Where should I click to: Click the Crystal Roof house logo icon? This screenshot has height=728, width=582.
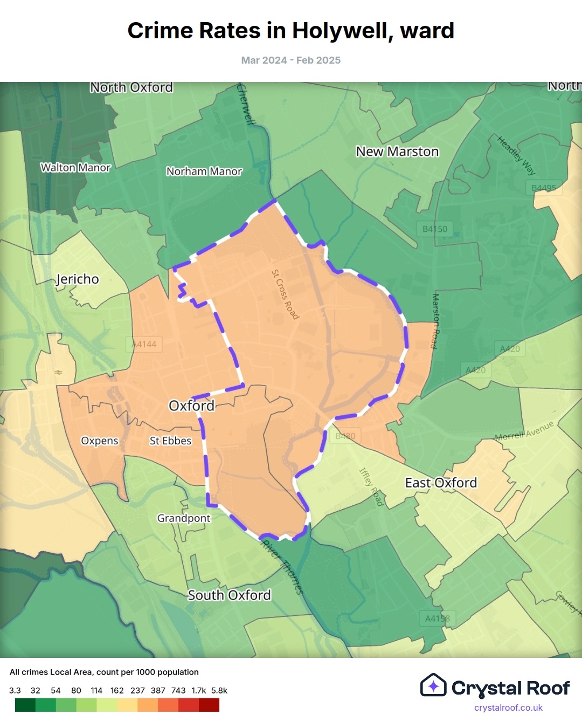pyautogui.click(x=433, y=685)
